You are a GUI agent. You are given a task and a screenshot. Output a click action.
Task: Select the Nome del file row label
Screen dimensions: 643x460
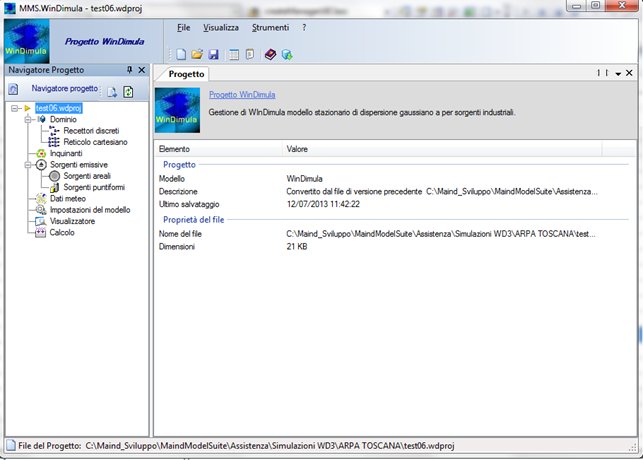[180, 234]
